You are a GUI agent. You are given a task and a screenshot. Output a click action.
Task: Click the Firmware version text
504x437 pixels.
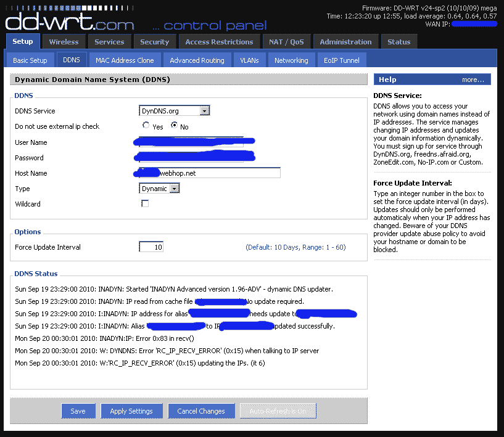(x=429, y=8)
